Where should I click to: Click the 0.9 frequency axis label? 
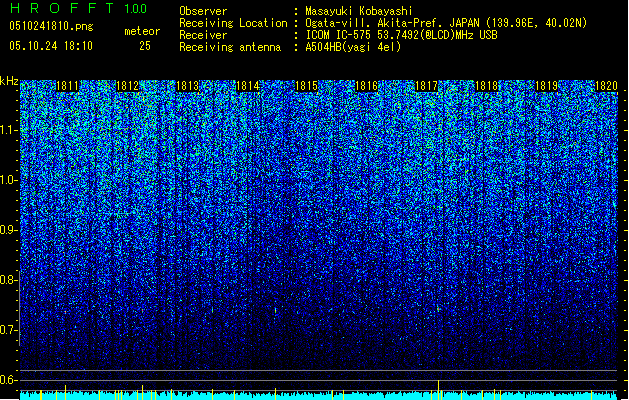pyautogui.click(x=9, y=230)
